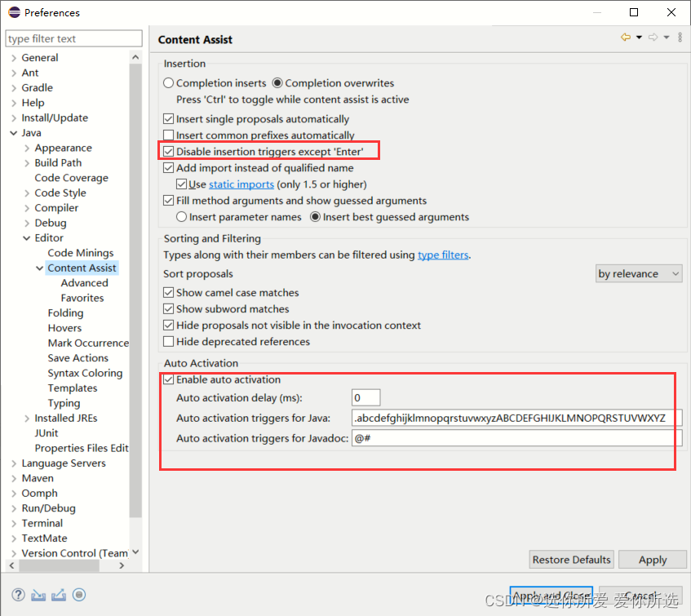Image resolution: width=691 pixels, height=616 pixels.
Task: Toggle Hide proposals not visible checkbox
Action: [168, 326]
